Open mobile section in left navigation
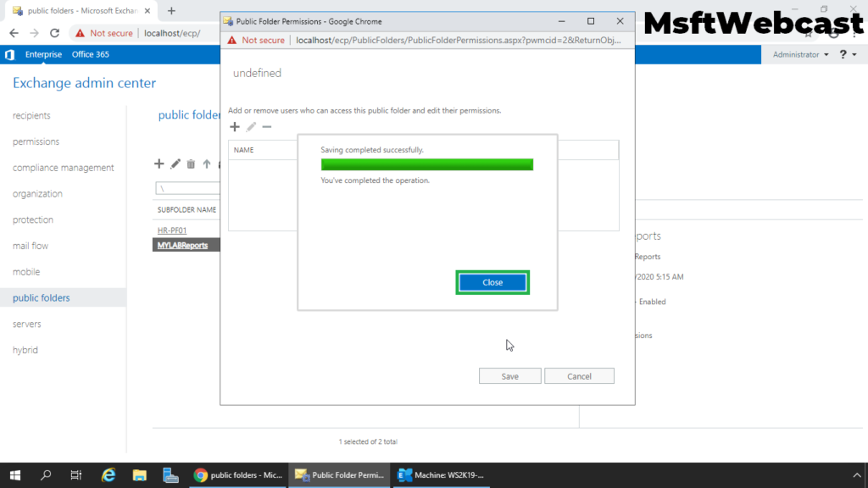The width and height of the screenshot is (868, 488). (x=26, y=272)
